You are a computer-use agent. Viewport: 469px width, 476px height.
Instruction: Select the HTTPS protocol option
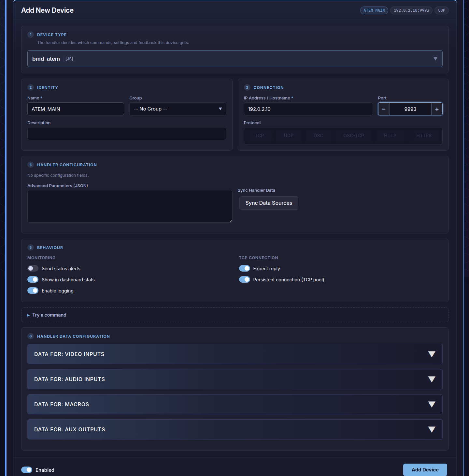tap(424, 136)
